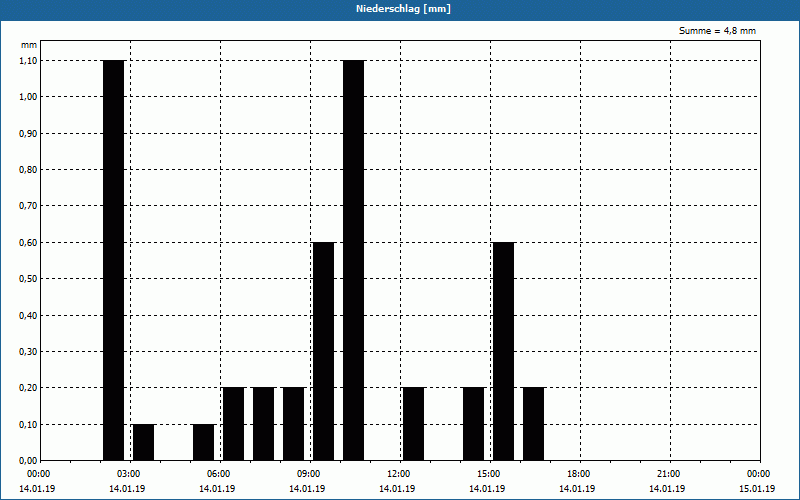This screenshot has height=500, width=800.
Task: Click the y-axis value '1,00'
Action: (29, 97)
